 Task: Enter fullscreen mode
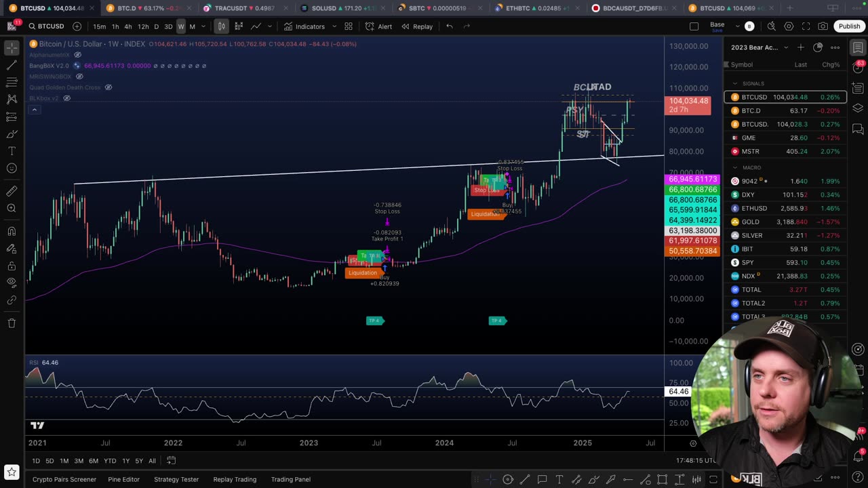806,26
